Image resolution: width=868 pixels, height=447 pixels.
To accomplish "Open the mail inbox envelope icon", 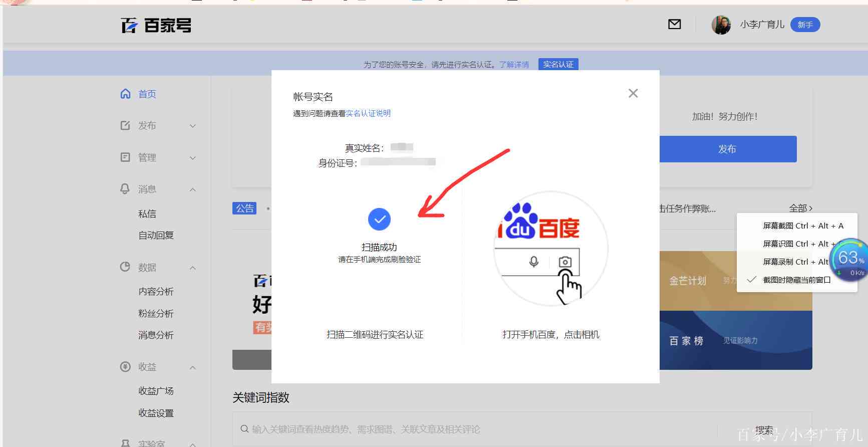I will [x=674, y=24].
